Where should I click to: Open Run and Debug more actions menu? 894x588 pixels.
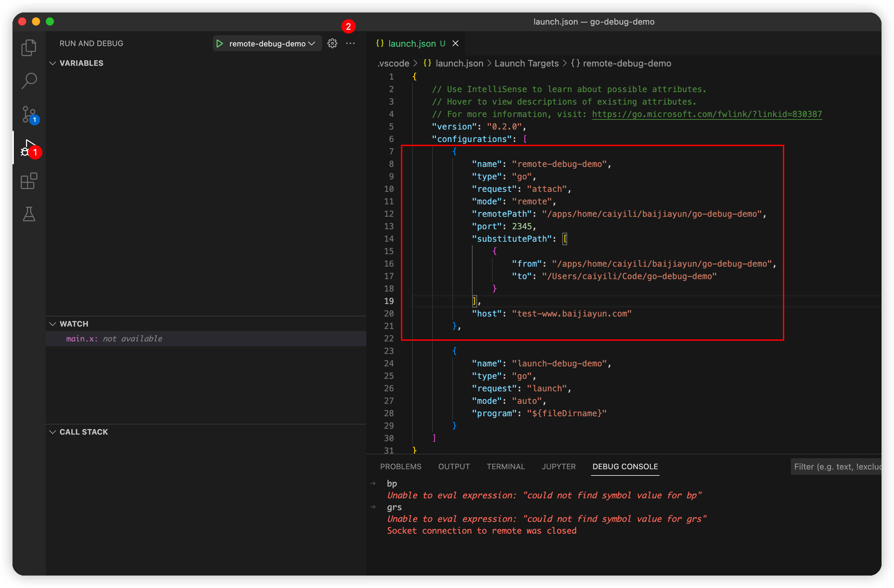(350, 44)
